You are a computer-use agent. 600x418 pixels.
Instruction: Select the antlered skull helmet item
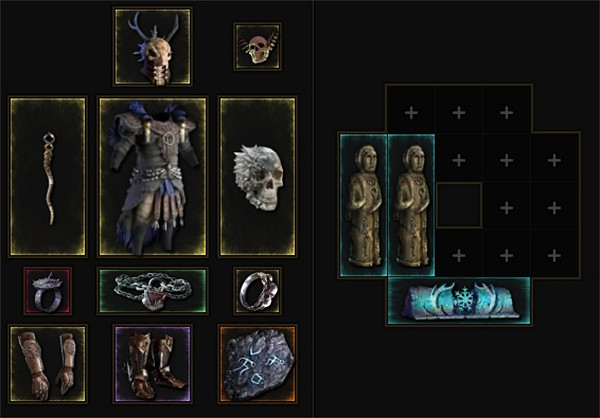click(153, 46)
